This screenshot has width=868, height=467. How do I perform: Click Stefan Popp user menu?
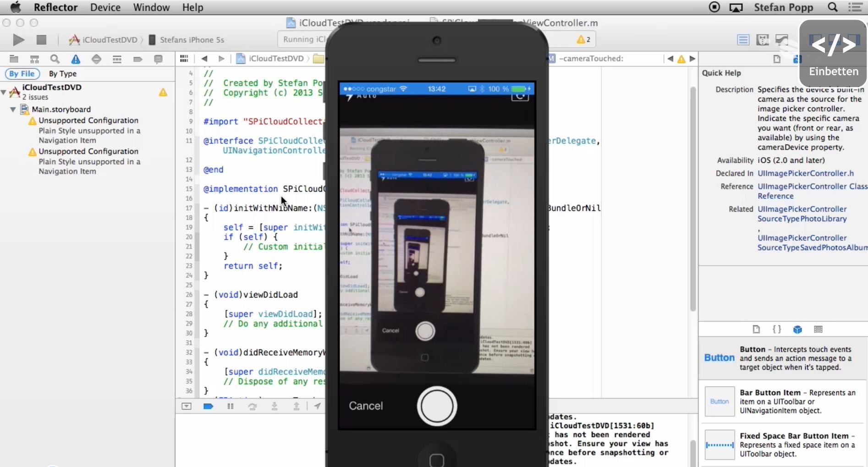(x=783, y=7)
